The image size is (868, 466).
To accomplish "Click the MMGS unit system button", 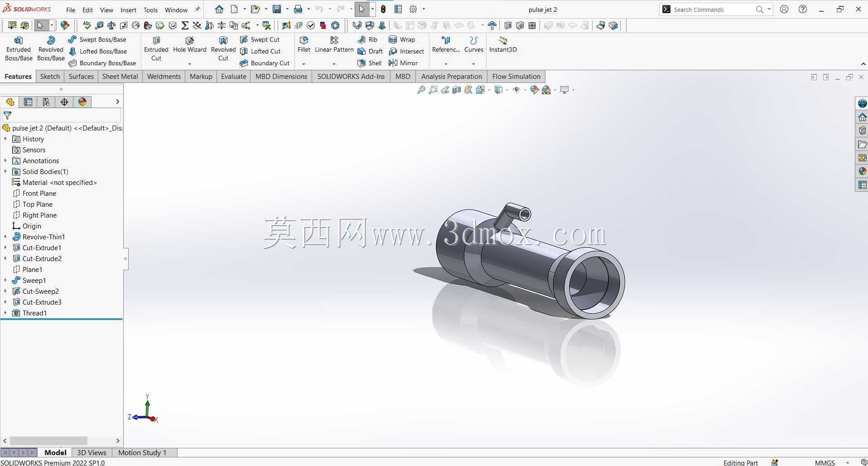I will click(x=825, y=462).
